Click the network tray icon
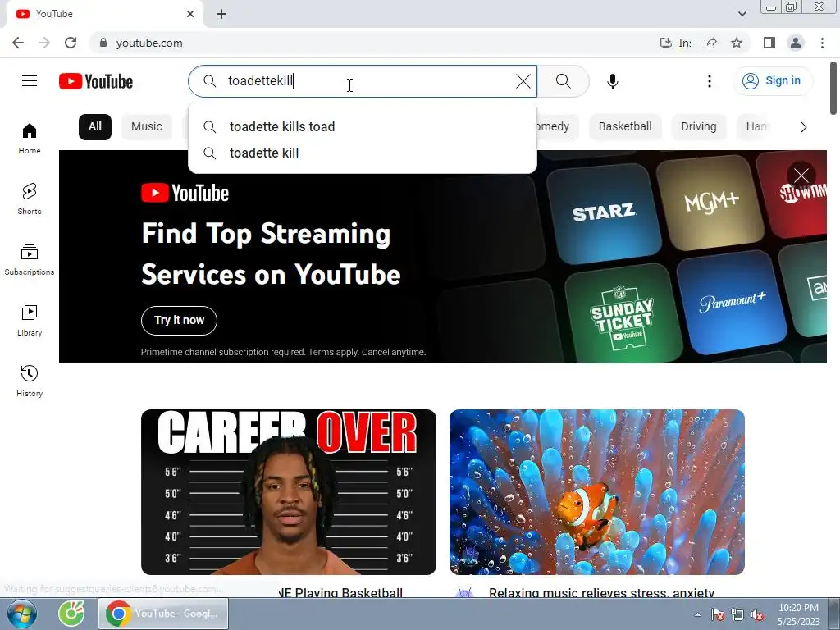Viewport: 840px width, 630px height. point(737,615)
